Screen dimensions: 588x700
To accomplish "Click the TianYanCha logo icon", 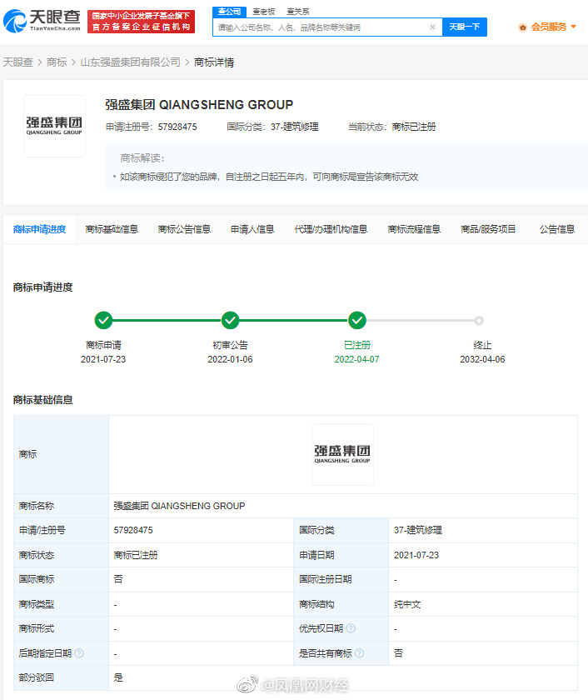I will [x=15, y=22].
